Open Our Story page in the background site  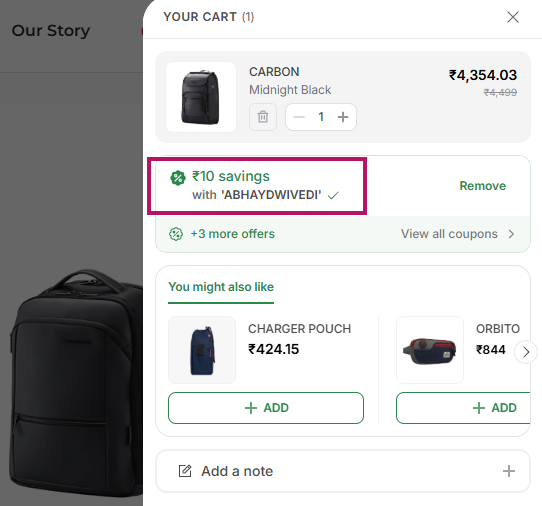point(51,31)
